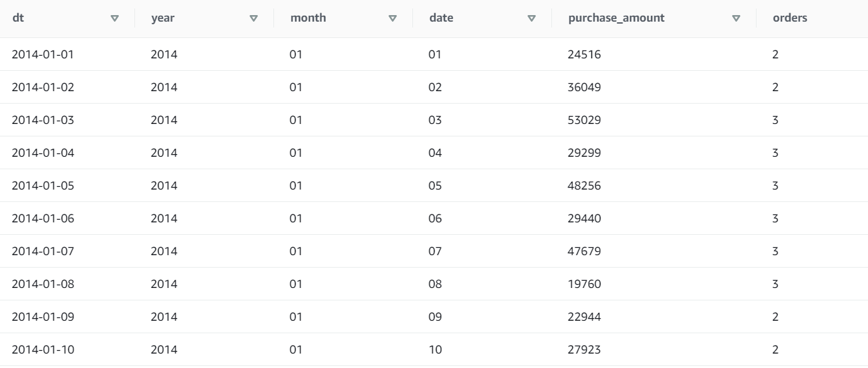Click the 19760 purchase amount value
Screen dimensions: 868x368
pos(584,284)
